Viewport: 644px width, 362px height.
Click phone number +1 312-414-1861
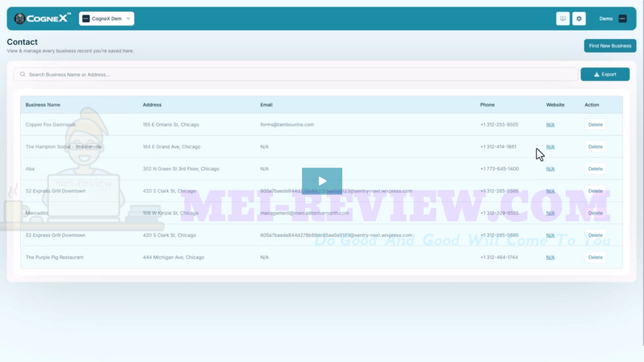[498, 147]
